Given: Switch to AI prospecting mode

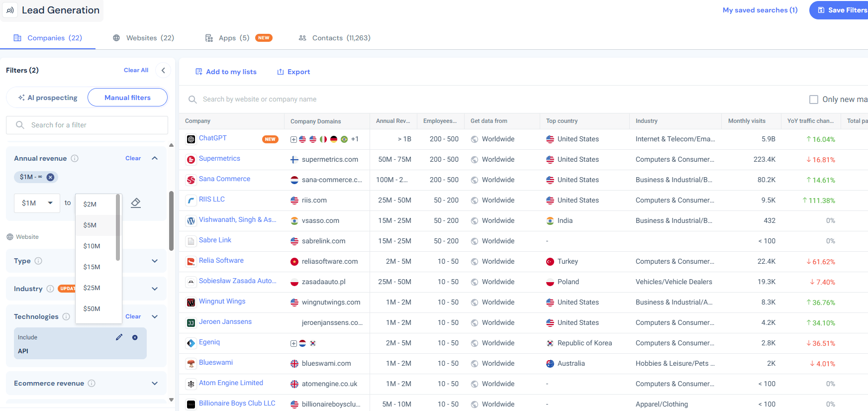Looking at the screenshot, I should coord(48,98).
